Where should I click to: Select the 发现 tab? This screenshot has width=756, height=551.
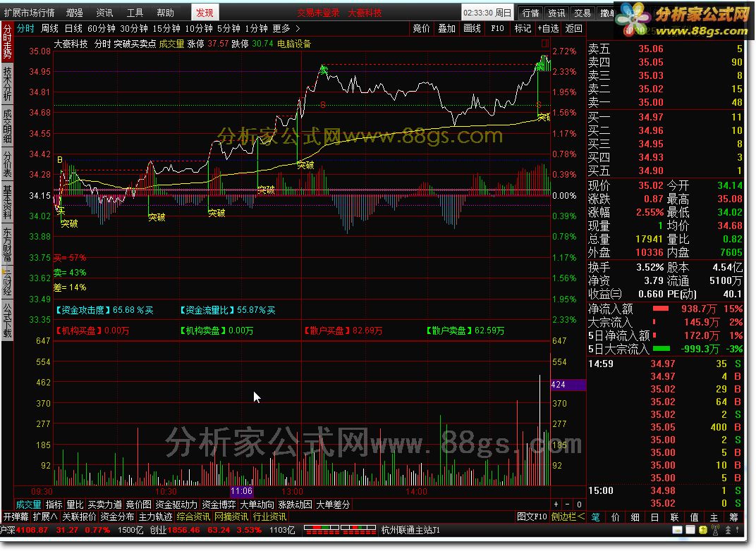coord(205,13)
